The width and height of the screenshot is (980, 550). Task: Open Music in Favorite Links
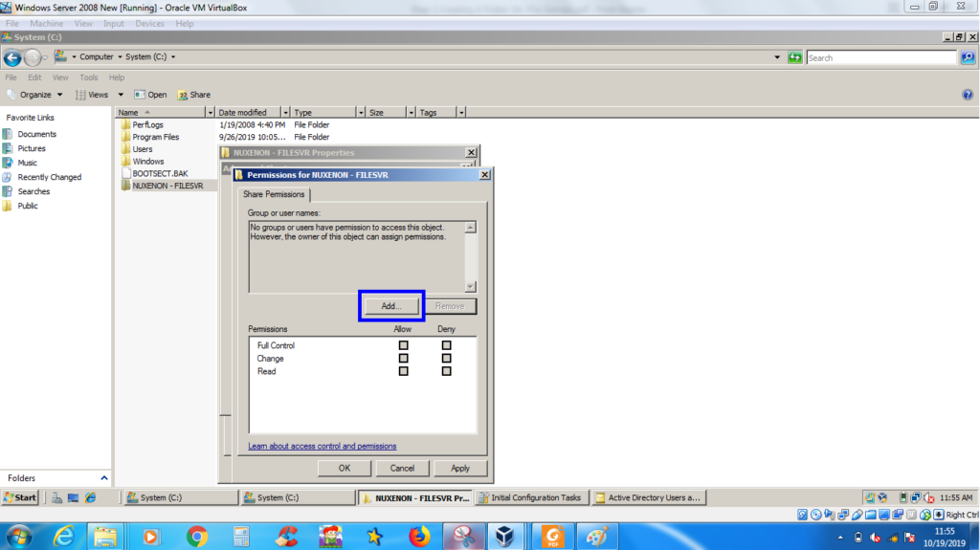[x=27, y=163]
